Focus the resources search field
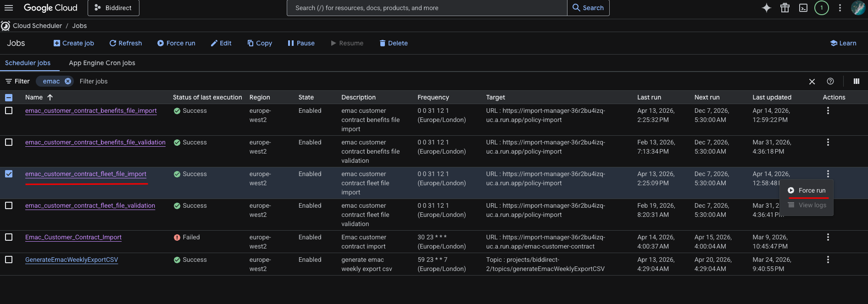868x304 pixels. pyautogui.click(x=427, y=8)
